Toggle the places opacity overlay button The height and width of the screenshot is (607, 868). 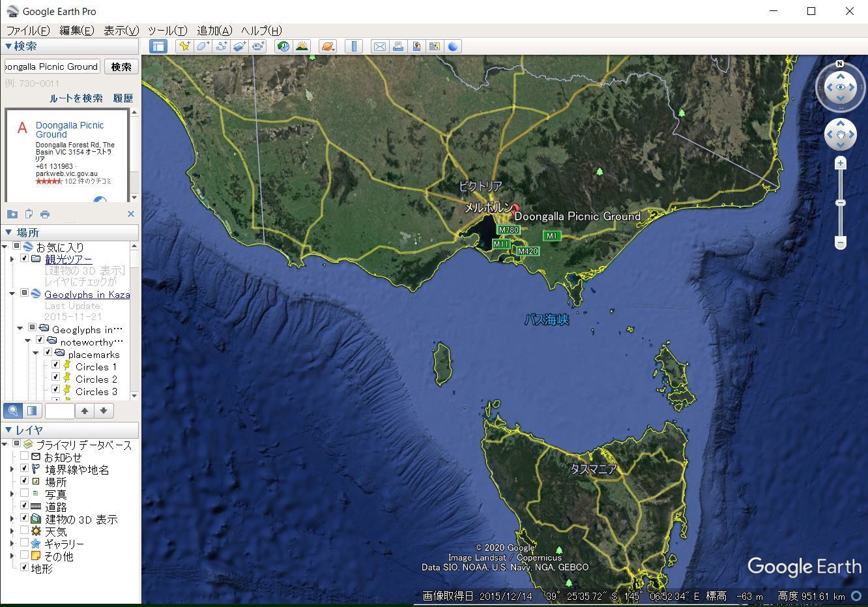31,411
